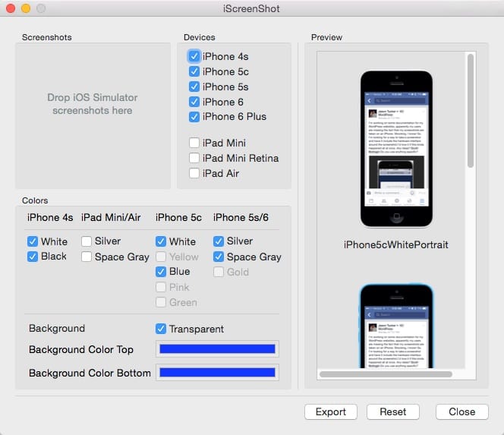Open the Background Color Top swatch

point(217,349)
